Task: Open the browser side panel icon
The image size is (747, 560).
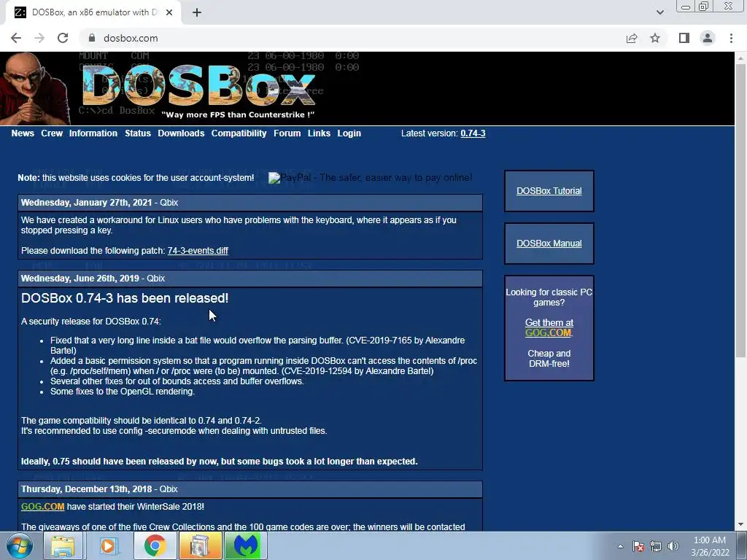Action: click(x=684, y=38)
